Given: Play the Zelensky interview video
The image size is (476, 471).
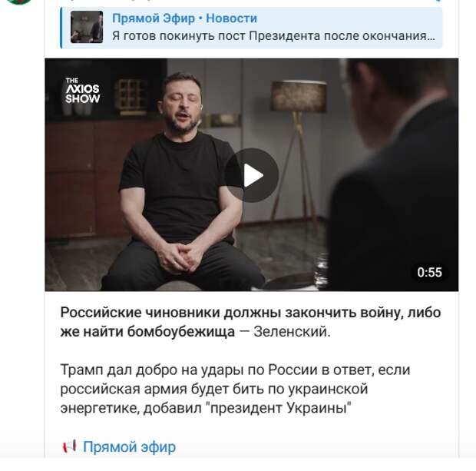Looking at the screenshot, I should pyautogui.click(x=252, y=175).
